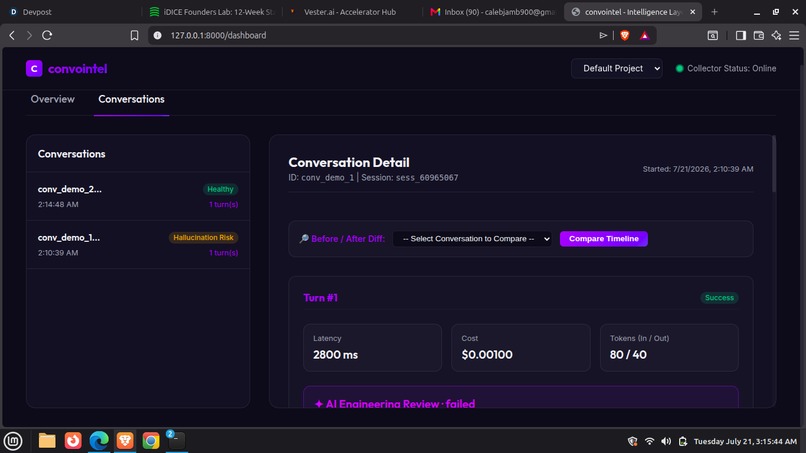Open the browser hamburger menu
This screenshot has width=806, height=453.
pos(794,35)
